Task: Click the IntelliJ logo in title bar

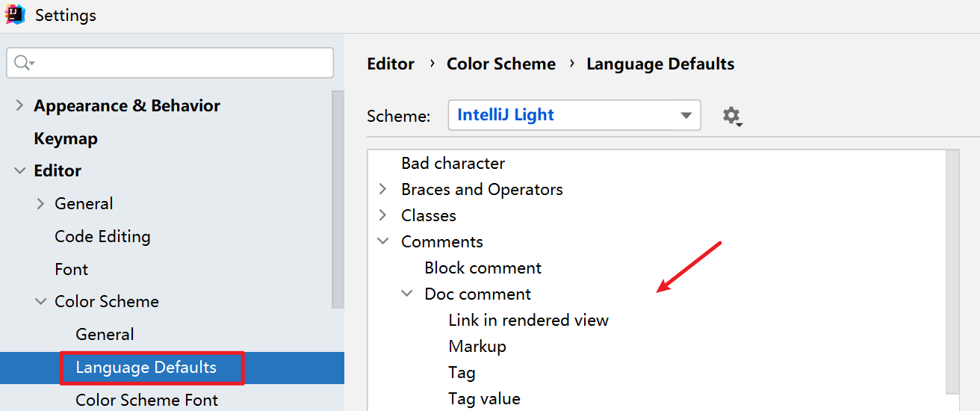Action: click(x=16, y=15)
